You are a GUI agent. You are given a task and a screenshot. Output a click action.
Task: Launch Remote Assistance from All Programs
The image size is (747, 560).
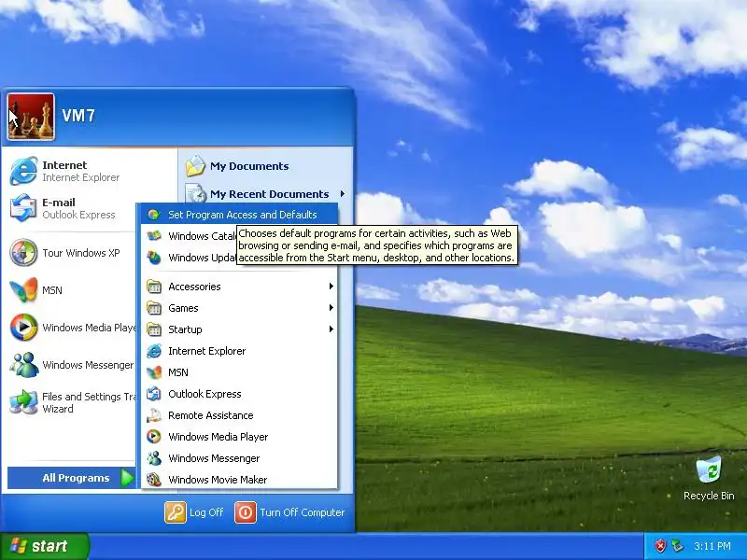point(240,415)
